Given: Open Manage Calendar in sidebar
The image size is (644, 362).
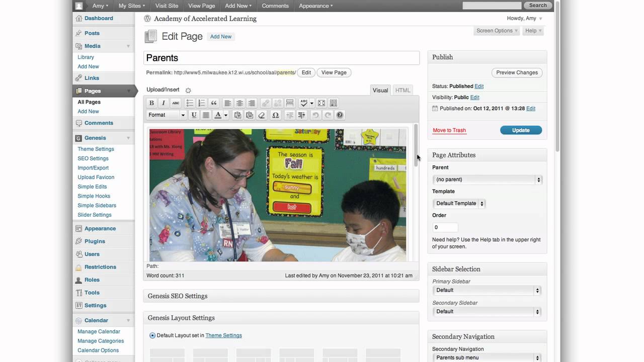Looking at the screenshot, I should (99, 331).
